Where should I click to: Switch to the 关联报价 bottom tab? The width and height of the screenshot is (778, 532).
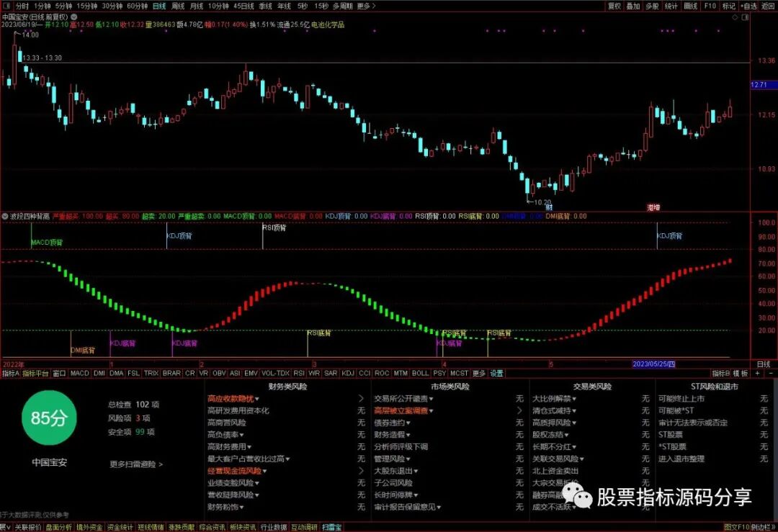pos(28,528)
